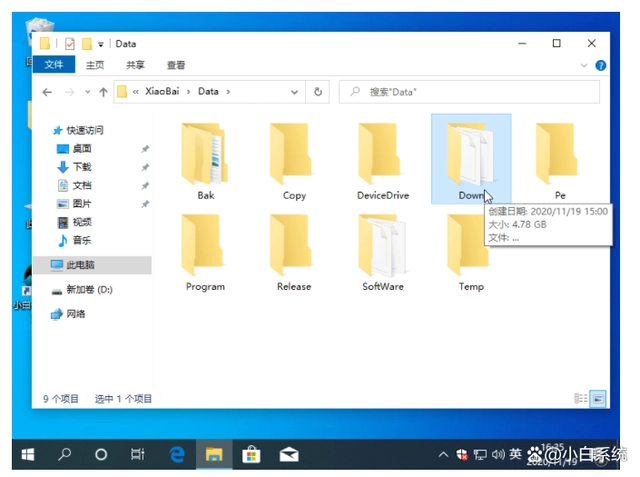
Task: Open the quick access toolbar customize dropdown
Action: [x=100, y=44]
